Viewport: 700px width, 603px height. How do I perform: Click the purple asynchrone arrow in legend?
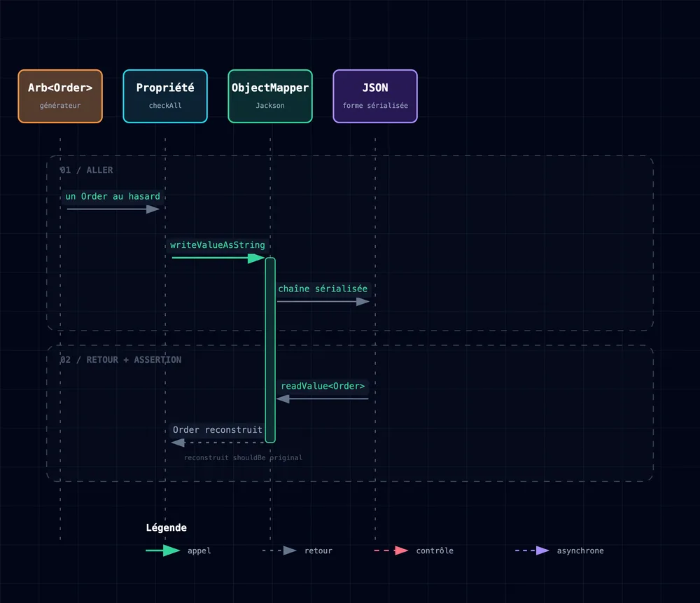click(x=532, y=550)
